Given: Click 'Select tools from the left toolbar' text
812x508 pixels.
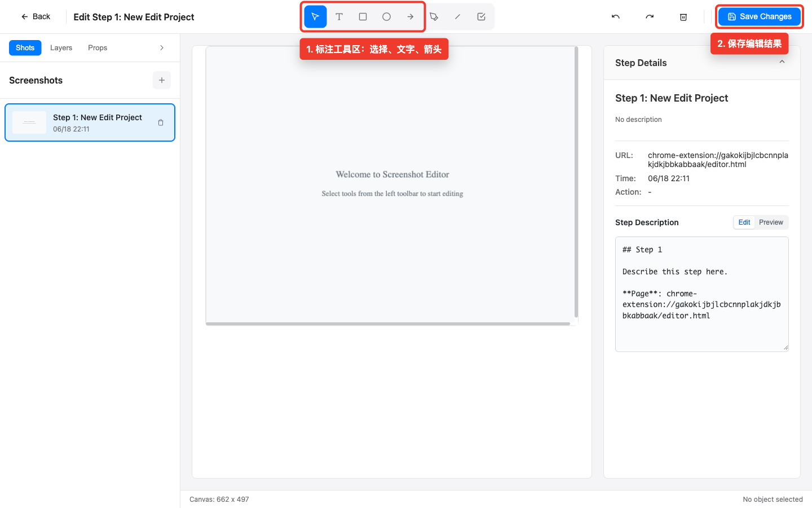Looking at the screenshot, I should pos(392,194).
